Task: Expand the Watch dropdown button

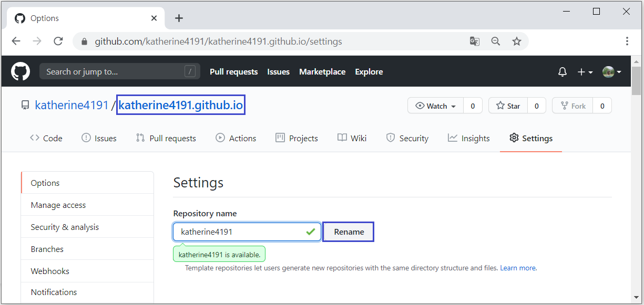Action: tap(436, 106)
